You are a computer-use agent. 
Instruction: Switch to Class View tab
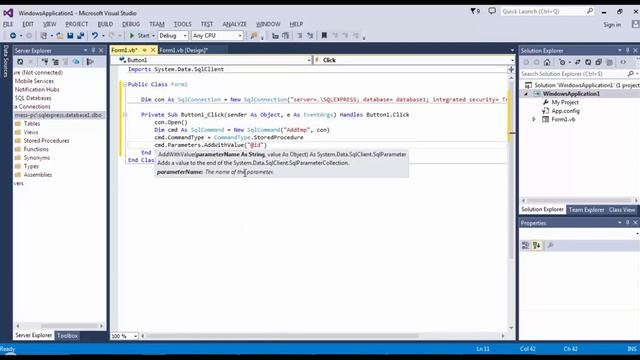(622, 210)
